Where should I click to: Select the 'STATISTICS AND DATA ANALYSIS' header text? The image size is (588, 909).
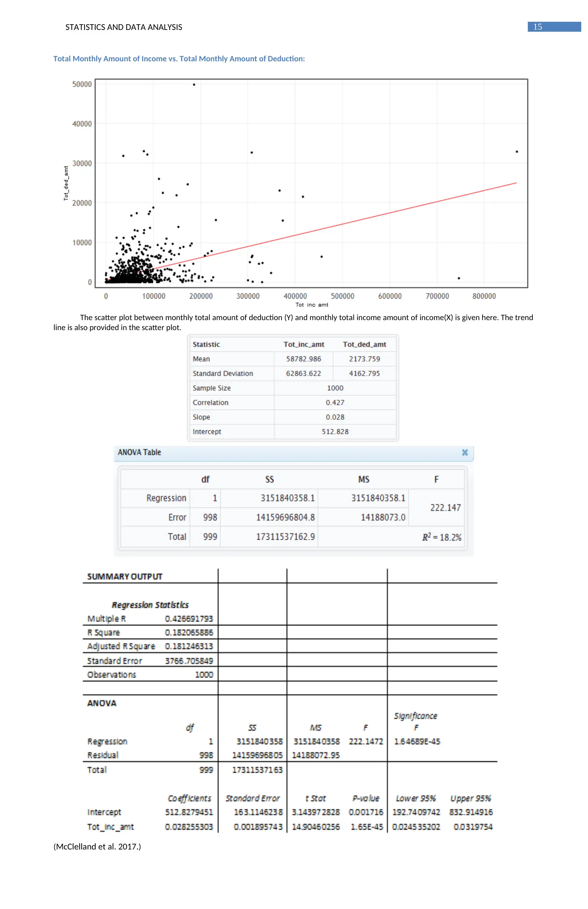tap(124, 27)
